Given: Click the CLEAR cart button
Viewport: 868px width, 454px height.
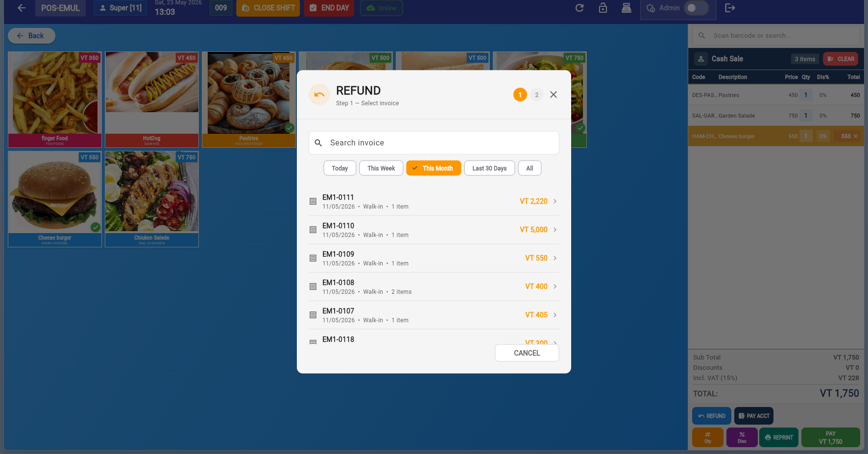Looking at the screenshot, I should pos(841,59).
